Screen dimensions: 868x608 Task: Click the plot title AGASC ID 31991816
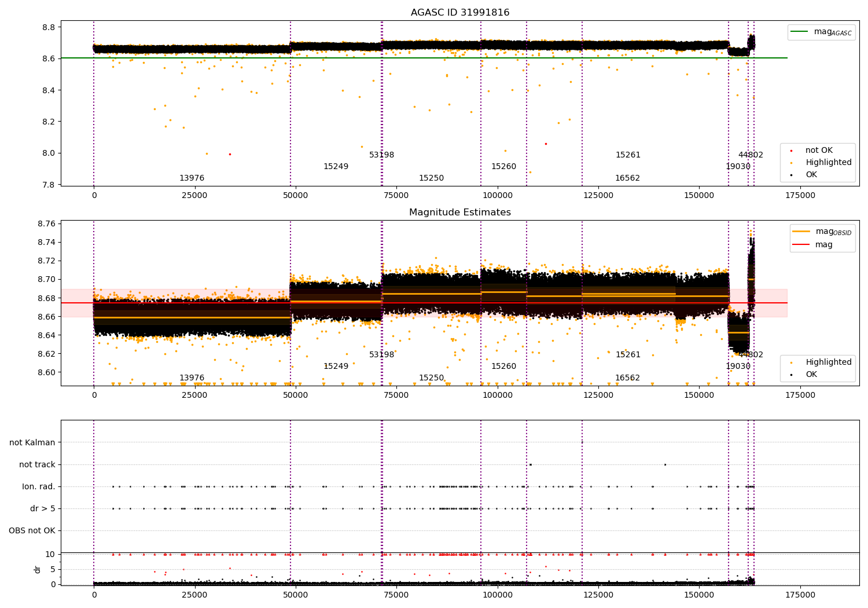coord(460,13)
